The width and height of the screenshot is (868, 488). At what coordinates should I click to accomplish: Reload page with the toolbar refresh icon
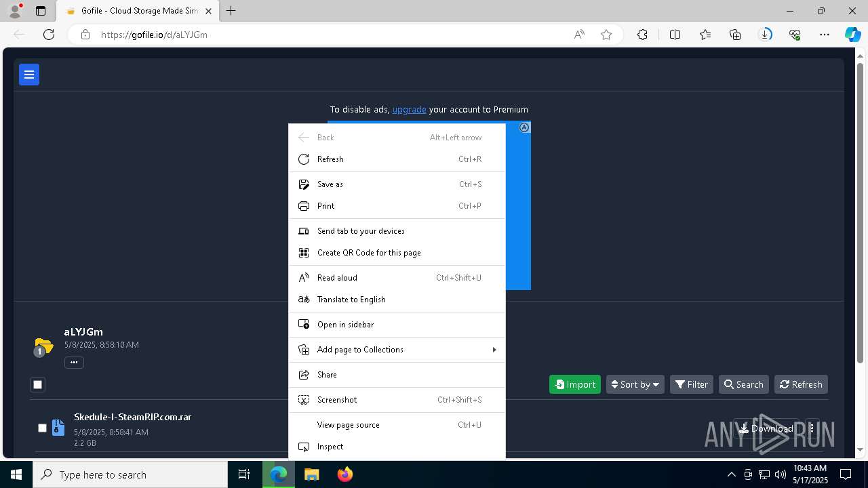coord(49,35)
